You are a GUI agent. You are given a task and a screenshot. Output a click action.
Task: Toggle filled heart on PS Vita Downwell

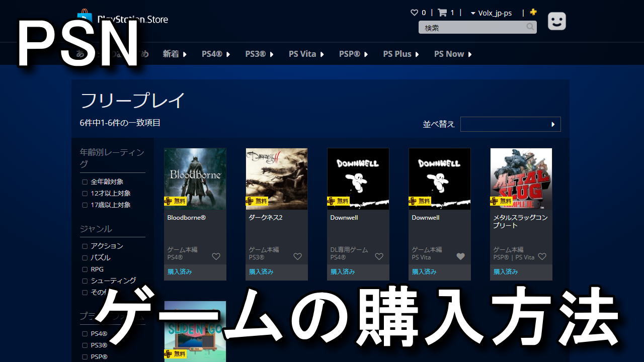pyautogui.click(x=461, y=256)
